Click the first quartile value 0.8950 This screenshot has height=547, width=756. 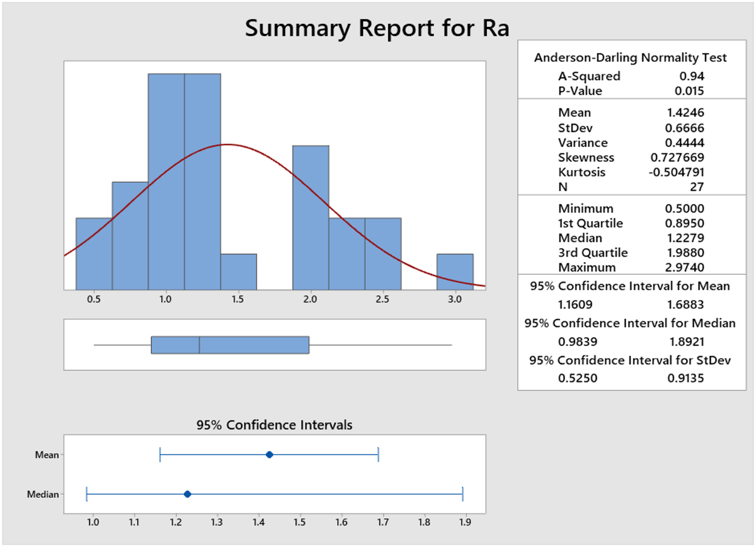point(685,223)
